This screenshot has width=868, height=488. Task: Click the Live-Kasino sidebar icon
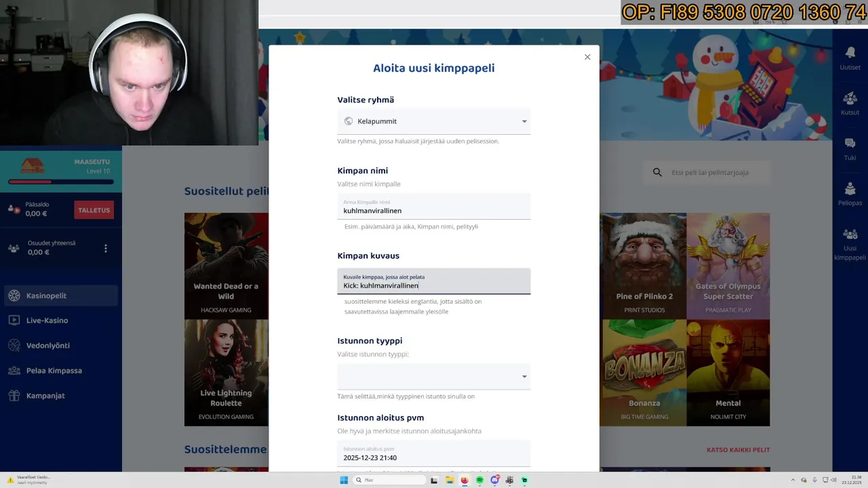pyautogui.click(x=14, y=321)
